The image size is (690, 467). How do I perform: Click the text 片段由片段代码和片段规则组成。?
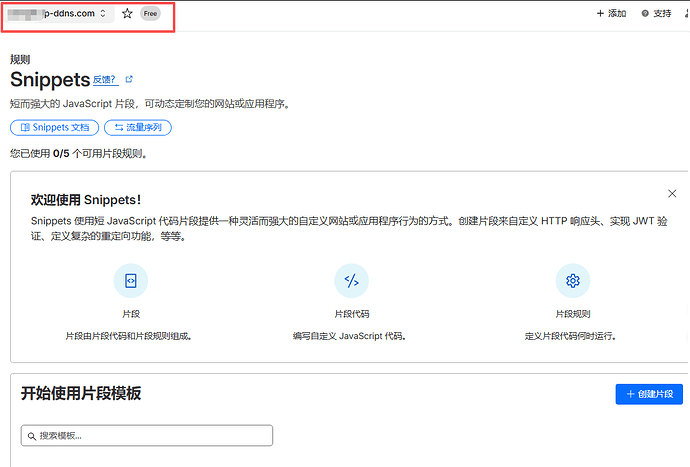[x=128, y=336]
